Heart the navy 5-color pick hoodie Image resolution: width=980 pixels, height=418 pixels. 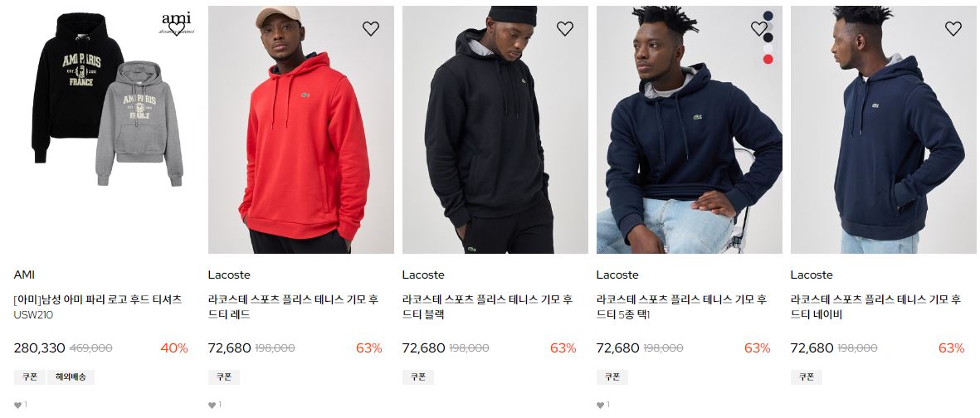click(x=758, y=28)
